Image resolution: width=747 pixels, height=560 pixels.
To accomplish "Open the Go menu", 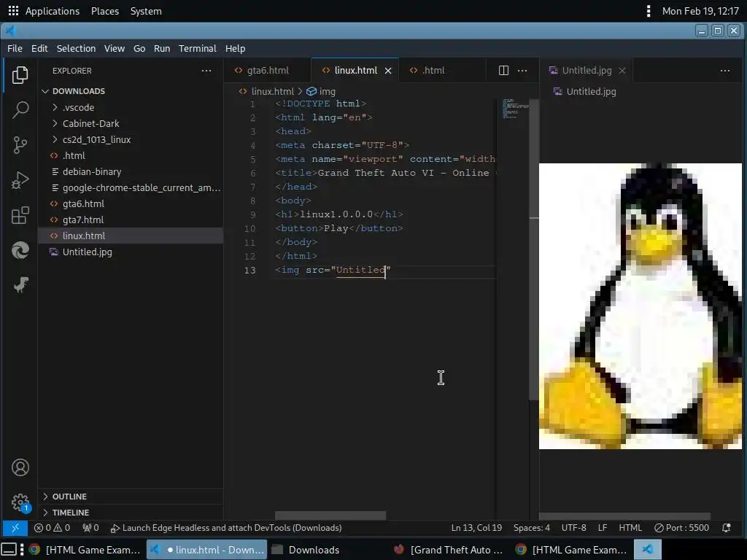I will click(139, 49).
